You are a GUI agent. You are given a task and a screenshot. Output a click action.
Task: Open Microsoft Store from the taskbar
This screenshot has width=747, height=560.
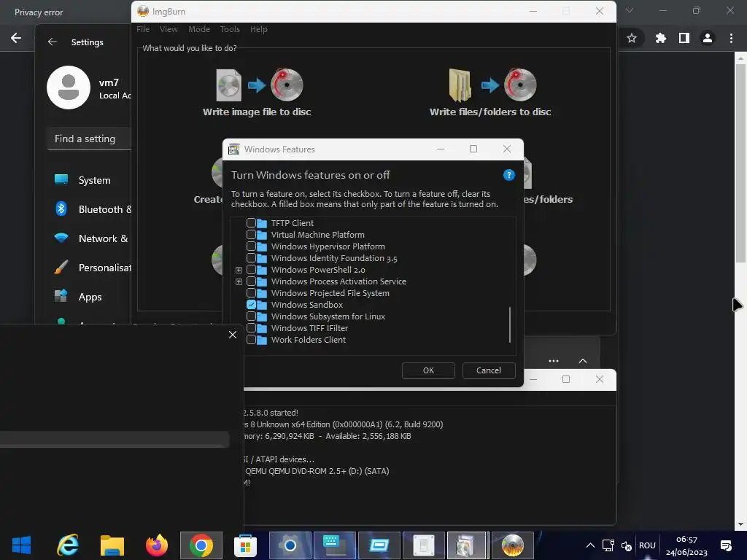click(x=245, y=545)
